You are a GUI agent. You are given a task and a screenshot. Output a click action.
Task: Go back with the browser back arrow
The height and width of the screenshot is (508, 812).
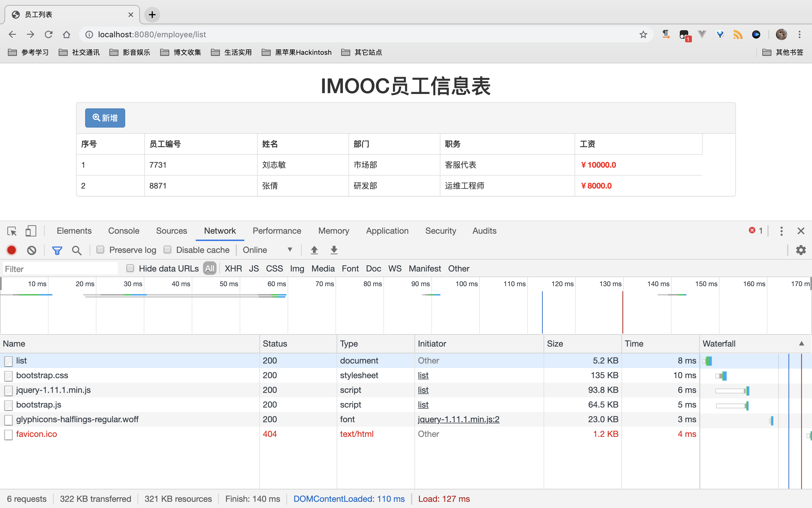point(12,34)
